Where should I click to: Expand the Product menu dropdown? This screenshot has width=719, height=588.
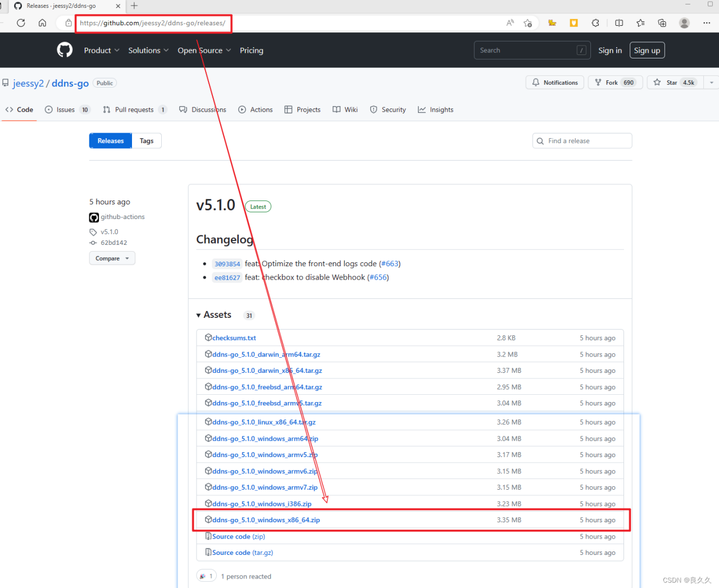click(x=102, y=50)
